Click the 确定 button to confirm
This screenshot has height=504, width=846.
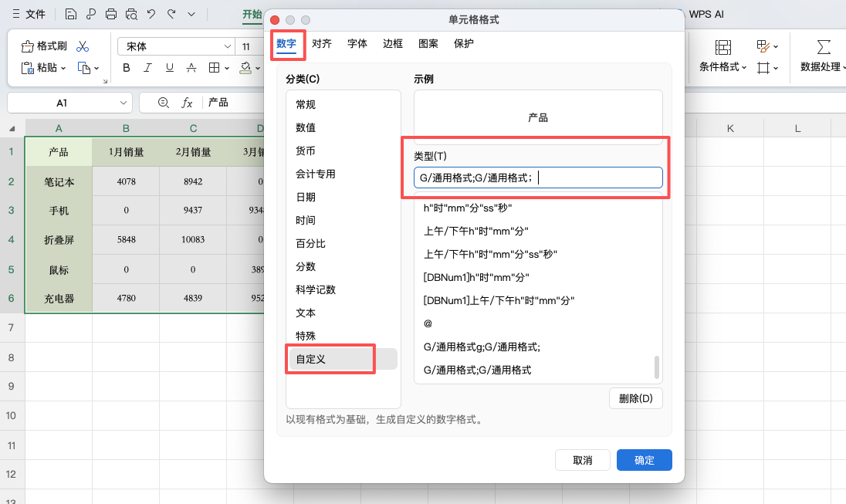pos(644,460)
